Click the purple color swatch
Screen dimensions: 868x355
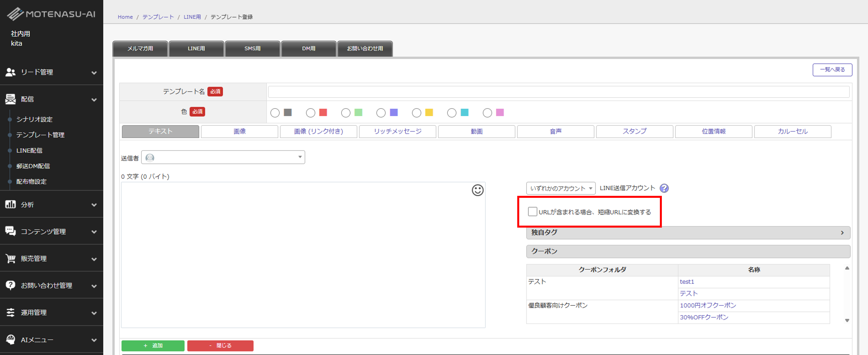pos(394,112)
